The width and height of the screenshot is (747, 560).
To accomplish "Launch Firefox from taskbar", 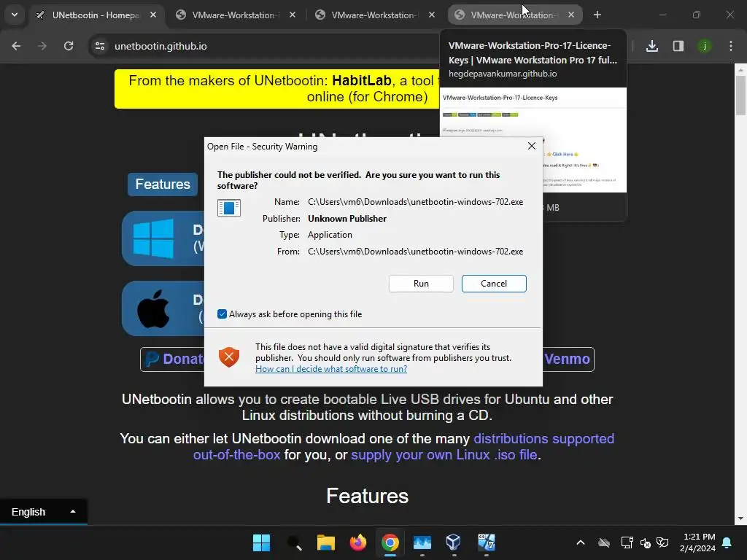I will [357, 542].
